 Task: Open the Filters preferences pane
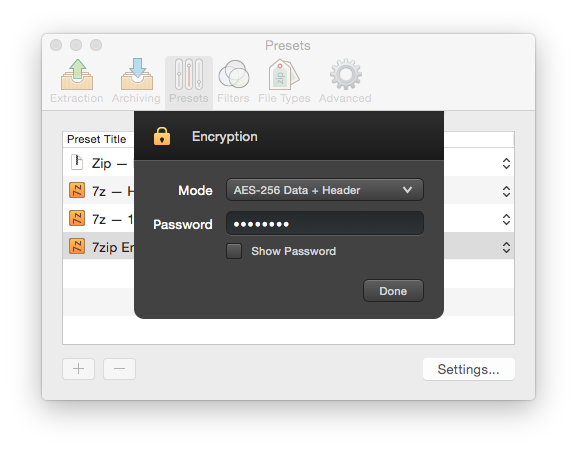tap(233, 81)
